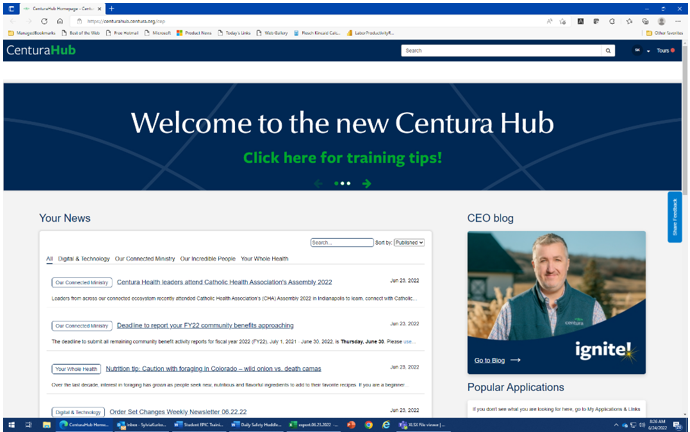Show hidden system tray icons chevron

pos(616,425)
